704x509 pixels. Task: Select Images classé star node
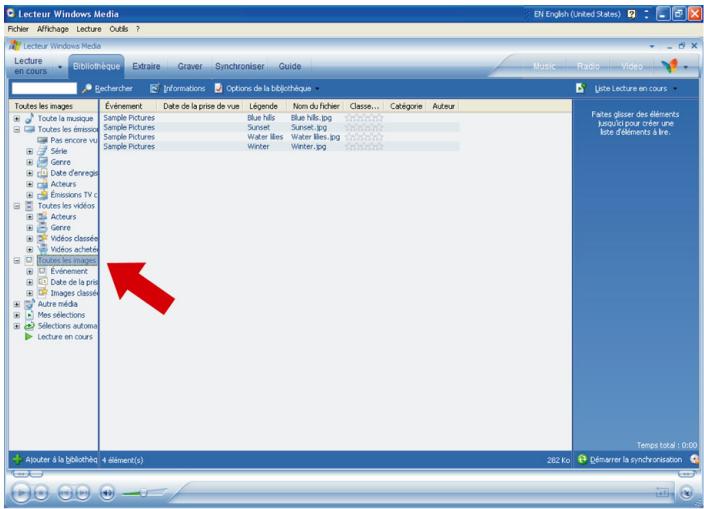pyautogui.click(x=68, y=293)
